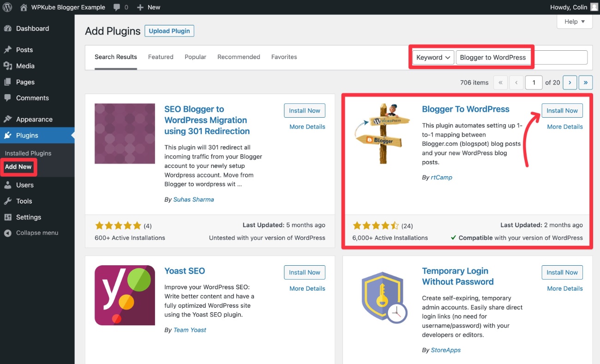This screenshot has height=364, width=600.
Task: Install SEO Blogger to WordPress Migration plugin
Action: tap(305, 111)
